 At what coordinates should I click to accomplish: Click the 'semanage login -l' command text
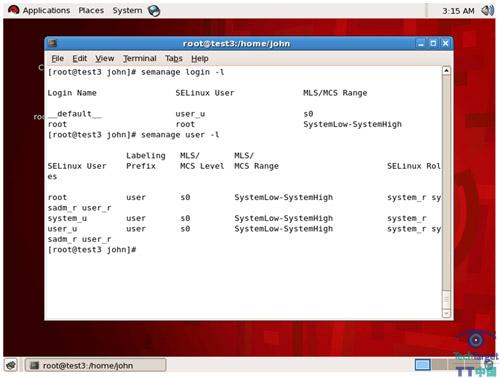coord(182,72)
